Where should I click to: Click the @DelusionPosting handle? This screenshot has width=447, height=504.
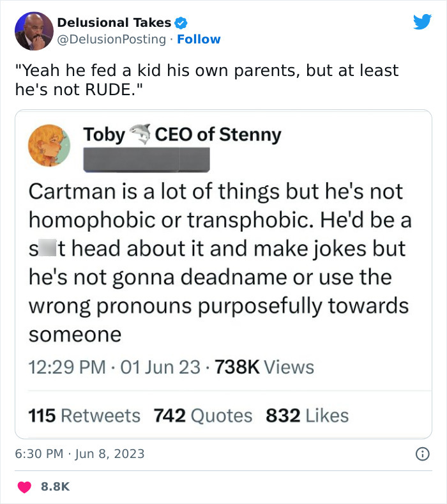point(112,40)
